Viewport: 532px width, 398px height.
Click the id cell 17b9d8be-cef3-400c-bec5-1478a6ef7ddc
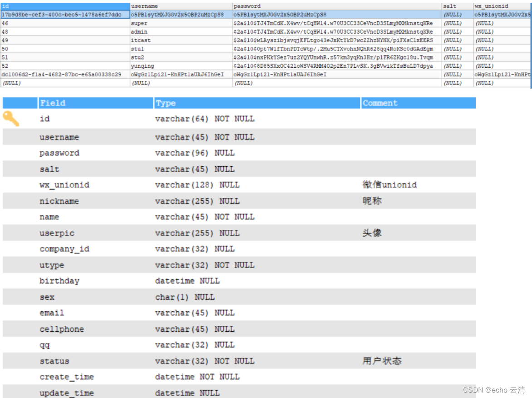(65, 15)
